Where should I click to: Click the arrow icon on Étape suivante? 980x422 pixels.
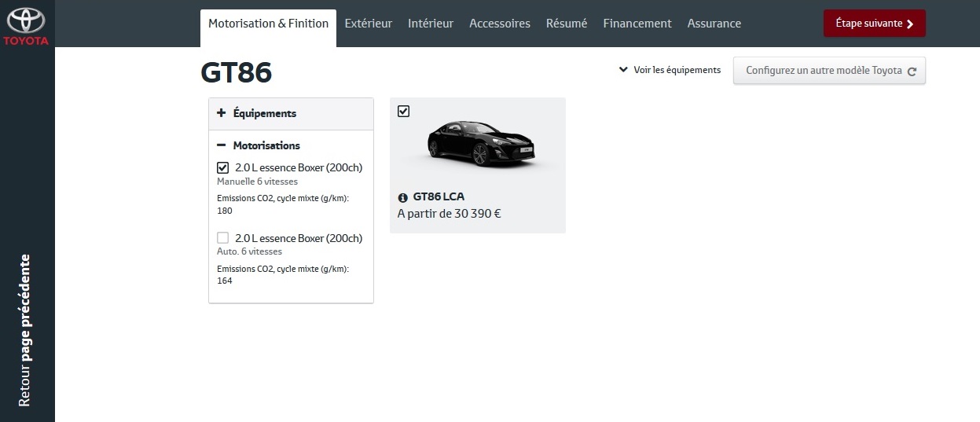pos(910,24)
